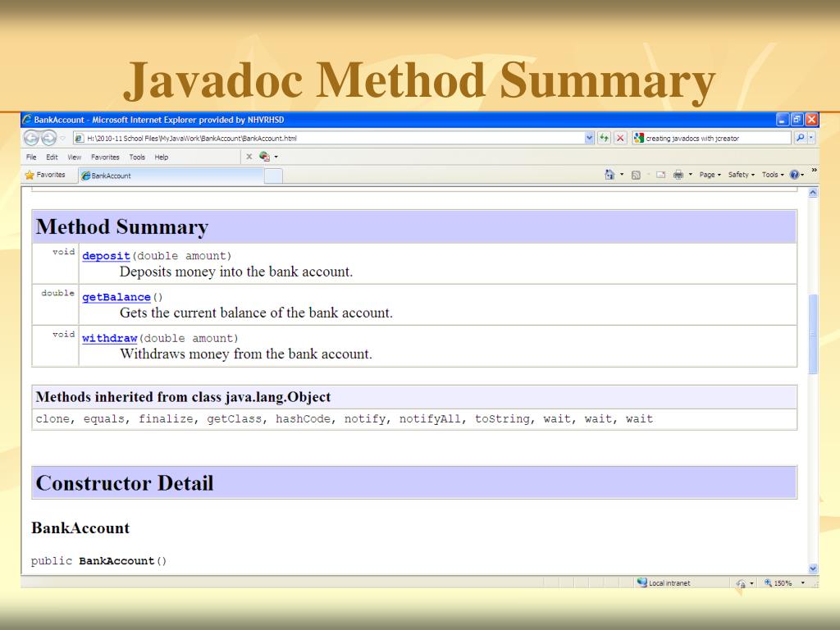Click the Read Mail envelope icon

point(661,175)
